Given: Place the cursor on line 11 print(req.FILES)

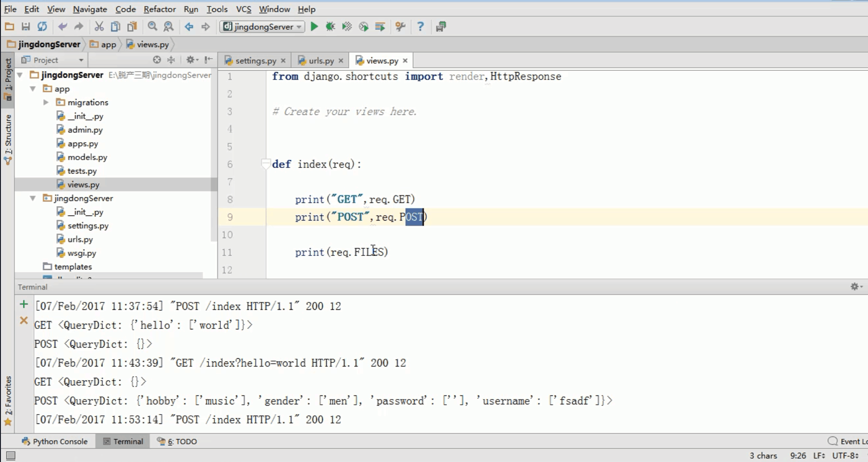Looking at the screenshot, I should (x=342, y=252).
